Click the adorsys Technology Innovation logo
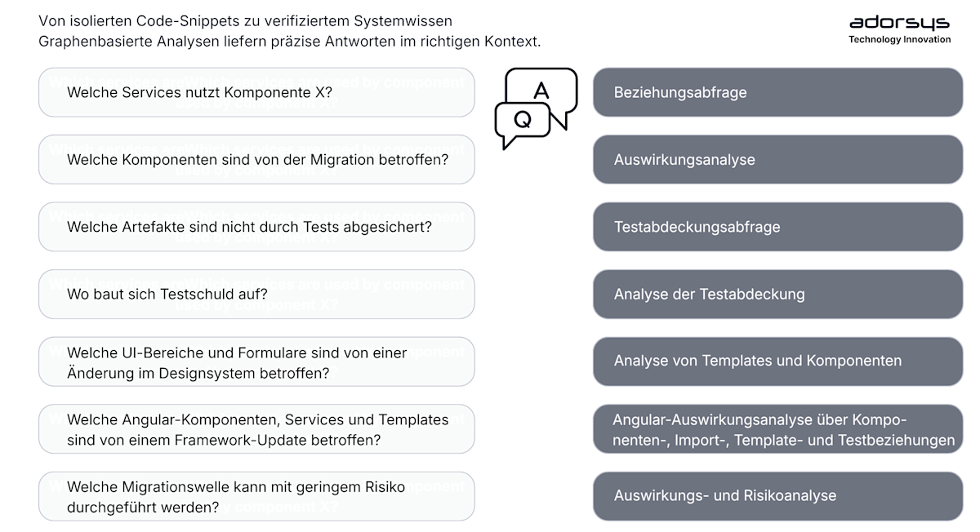The width and height of the screenshot is (980, 532). click(899, 29)
